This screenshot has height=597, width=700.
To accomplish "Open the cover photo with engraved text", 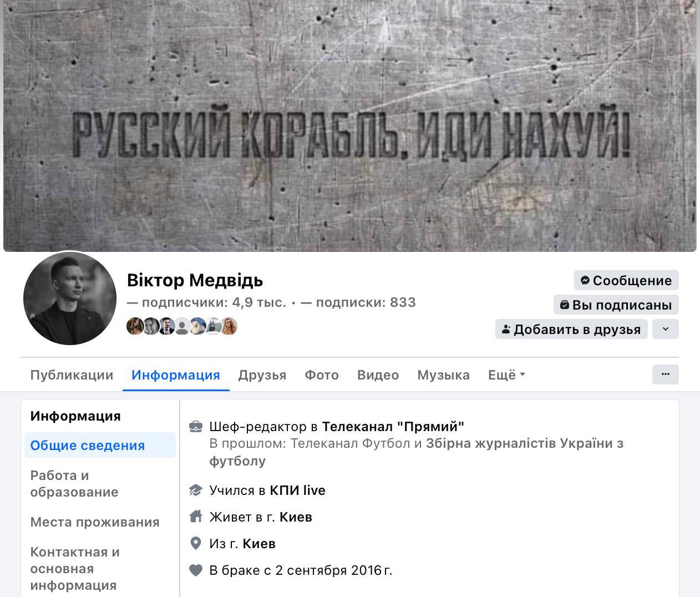I will [350, 125].
